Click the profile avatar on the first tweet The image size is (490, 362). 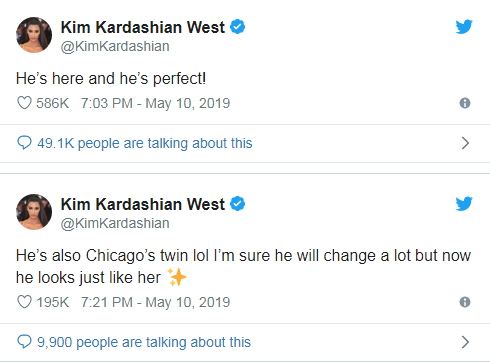tap(34, 35)
